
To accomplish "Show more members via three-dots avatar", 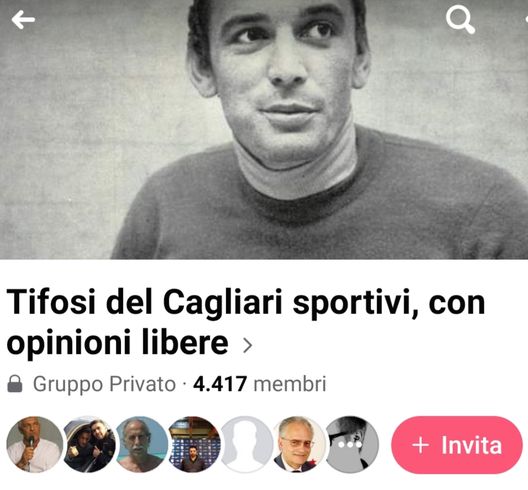I will (x=352, y=445).
